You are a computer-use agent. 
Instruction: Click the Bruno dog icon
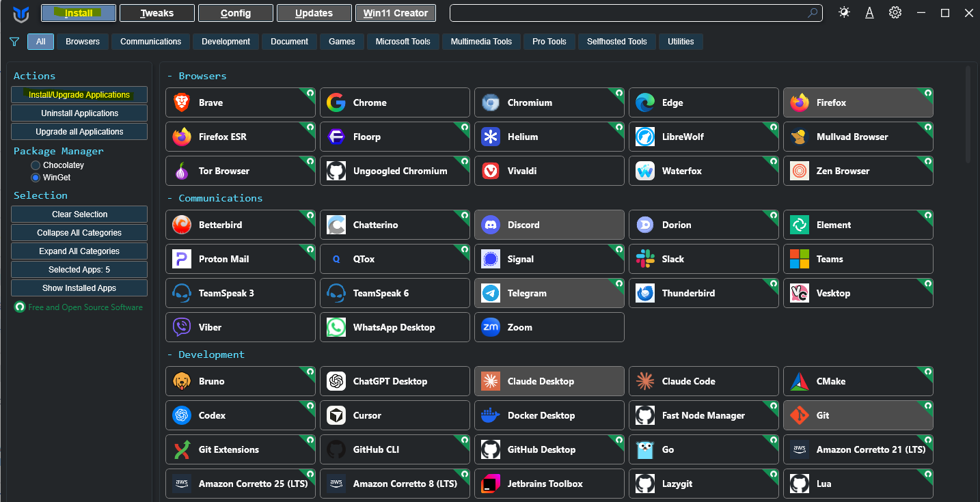[182, 381]
